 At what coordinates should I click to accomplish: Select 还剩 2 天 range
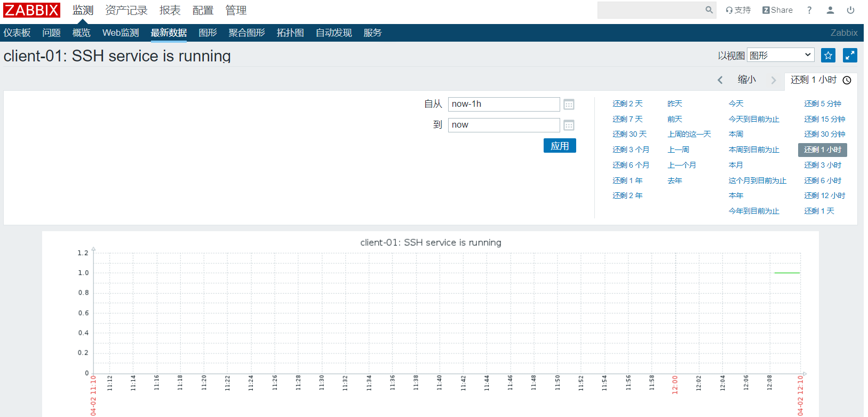(x=627, y=104)
